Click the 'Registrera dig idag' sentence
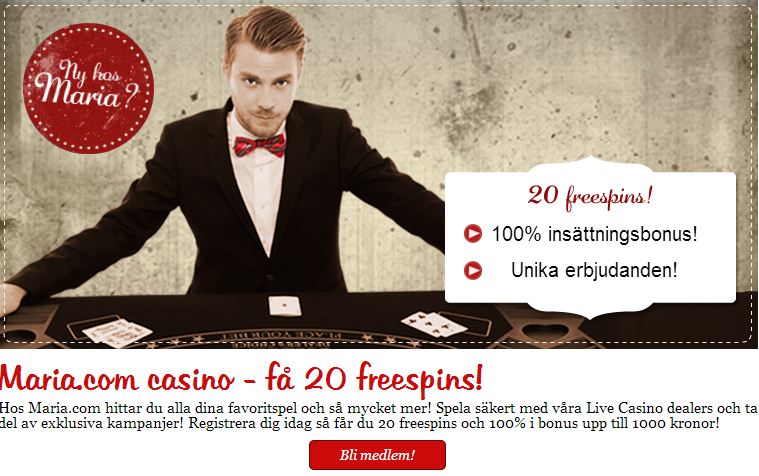The height and width of the screenshot is (476, 759). (454, 423)
